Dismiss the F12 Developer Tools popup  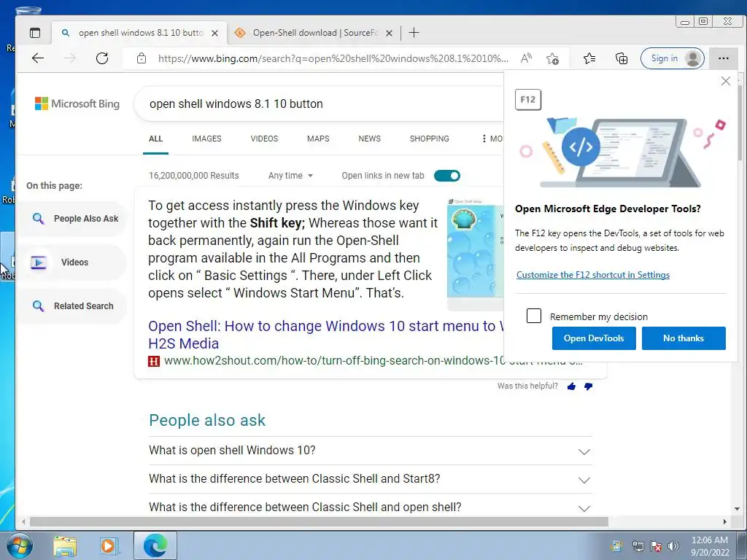(726, 81)
